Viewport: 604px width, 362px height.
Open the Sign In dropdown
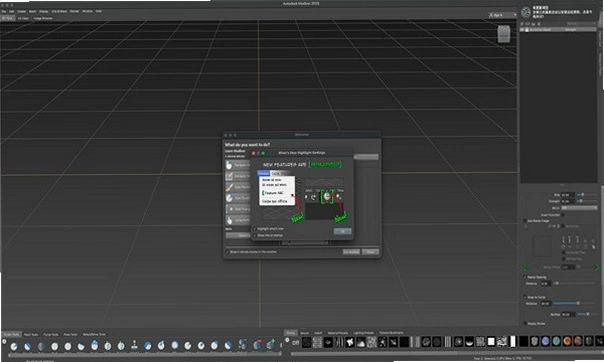click(x=503, y=15)
